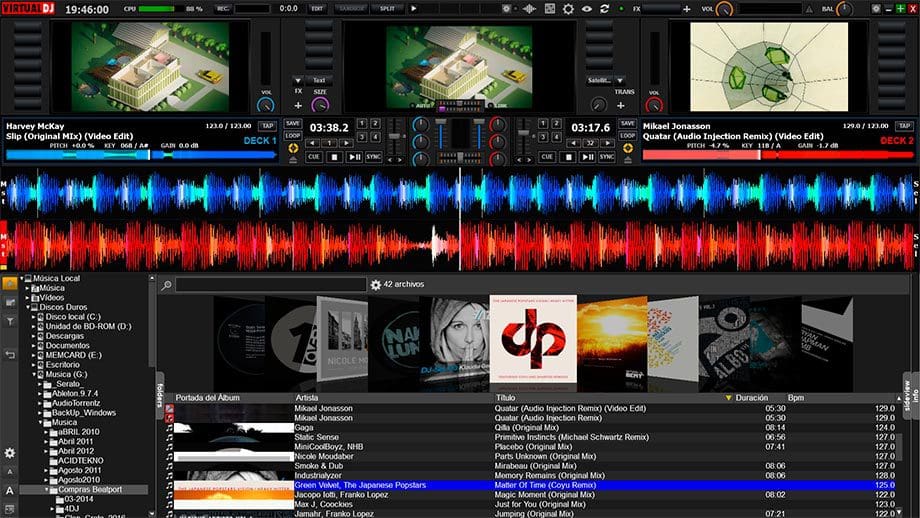
Task: Open the folders side tab
Action: [x=160, y=395]
